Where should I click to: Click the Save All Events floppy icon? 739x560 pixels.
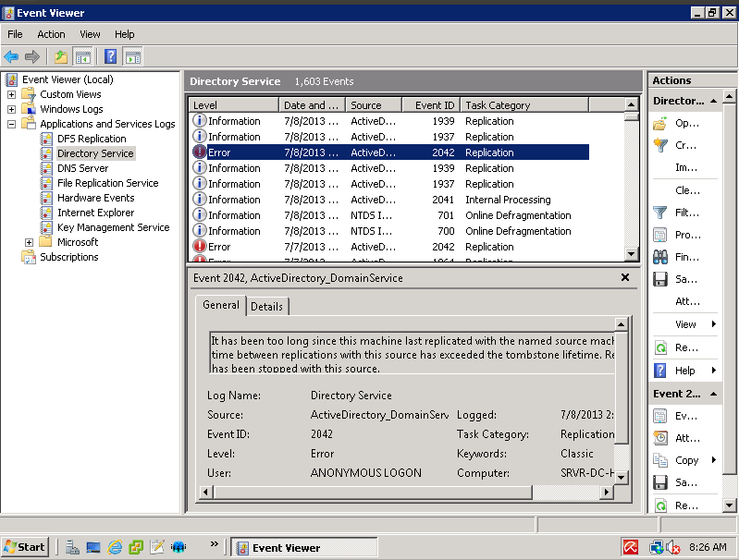pyautogui.click(x=660, y=279)
